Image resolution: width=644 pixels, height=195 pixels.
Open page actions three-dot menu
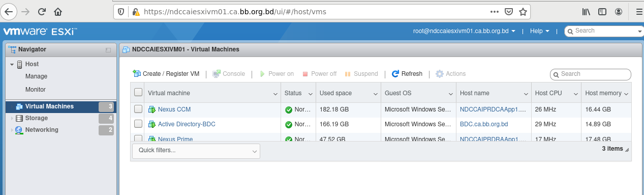(495, 11)
